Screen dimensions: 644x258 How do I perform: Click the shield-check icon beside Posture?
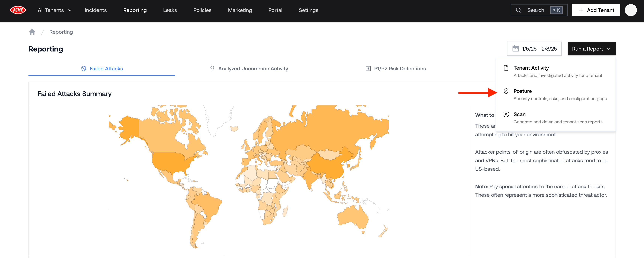point(506,91)
